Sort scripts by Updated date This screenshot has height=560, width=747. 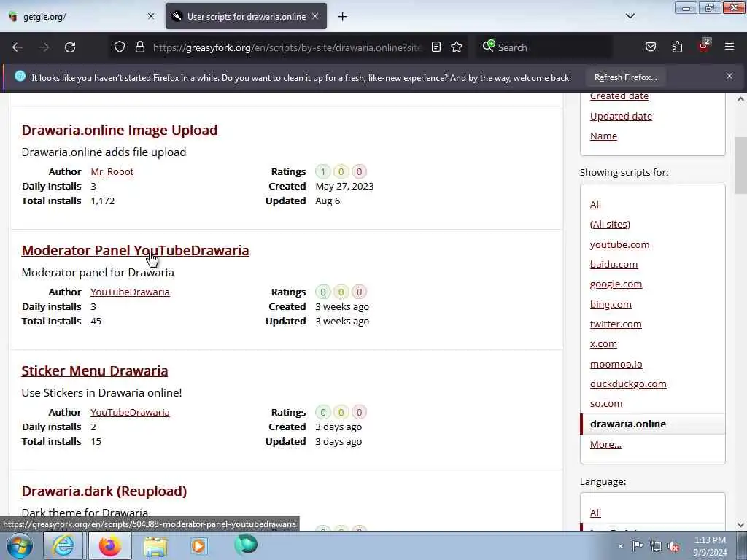(621, 116)
